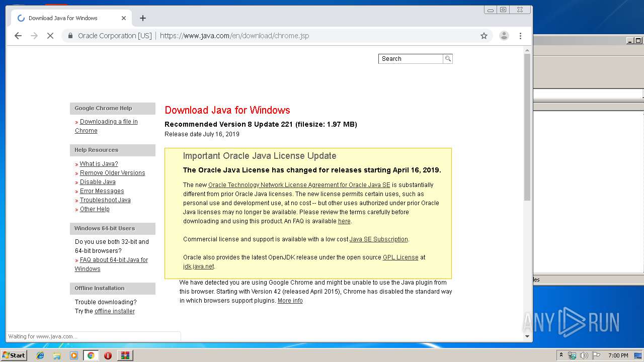Stop loading the page with the X button
The image size is (644, 362).
pyautogui.click(x=50, y=36)
